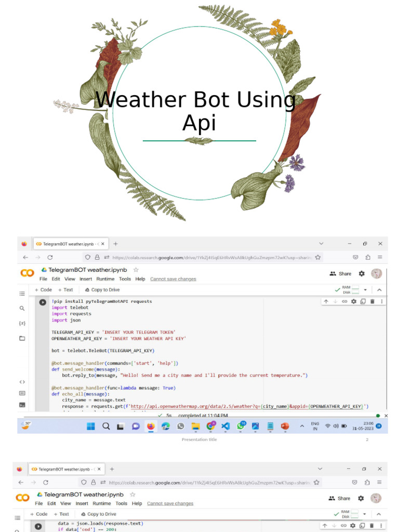Open extensions icon in the upper Firefox toolbar

pos(368,258)
